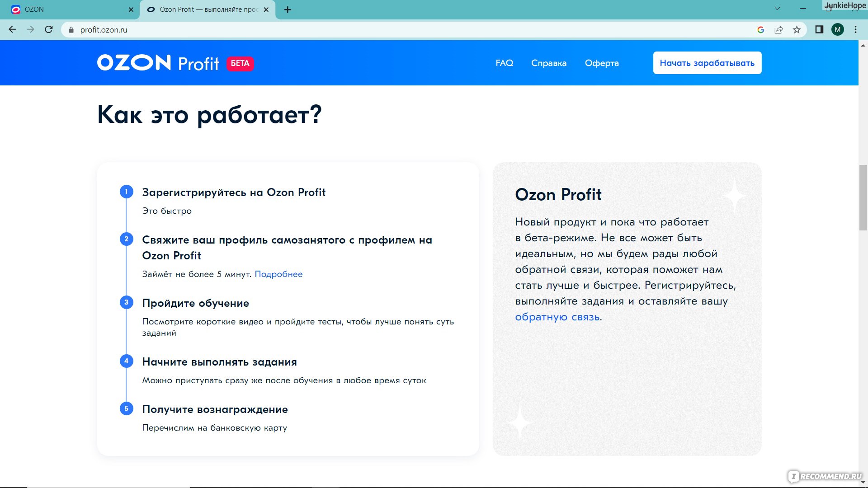868x488 pixels.
Task: Go forward with the browser forward arrow
Action: click(x=30, y=29)
